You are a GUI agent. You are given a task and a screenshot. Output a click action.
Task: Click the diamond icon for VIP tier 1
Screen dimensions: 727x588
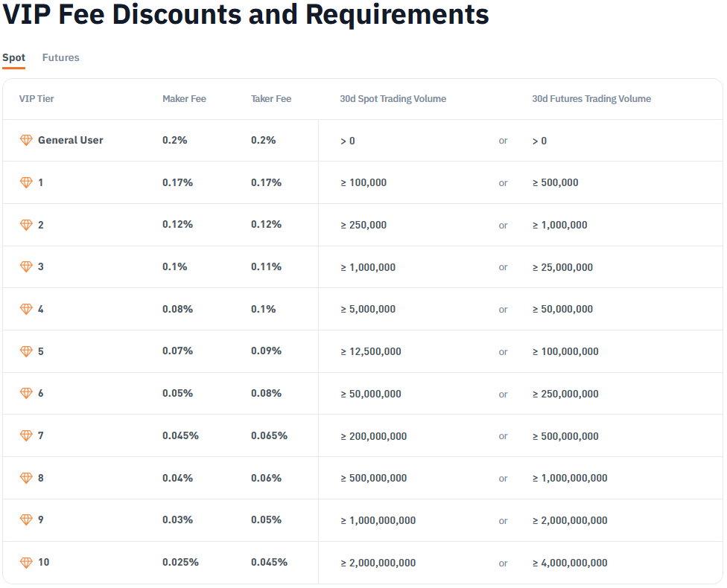[26, 182]
